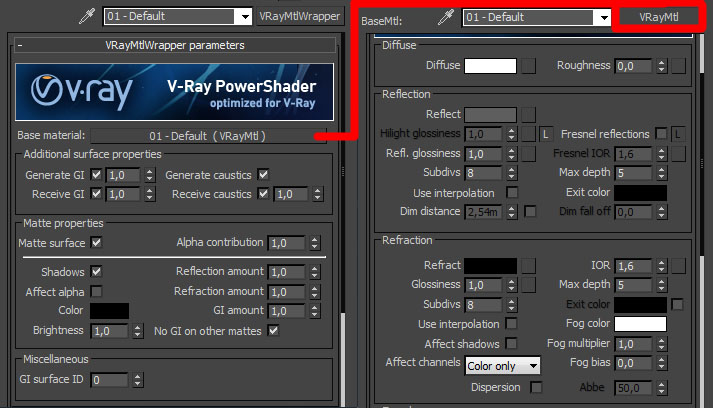Pick material with eyedropper next to BaseMtl
Viewport: 713px width, 408px height.
446,16
